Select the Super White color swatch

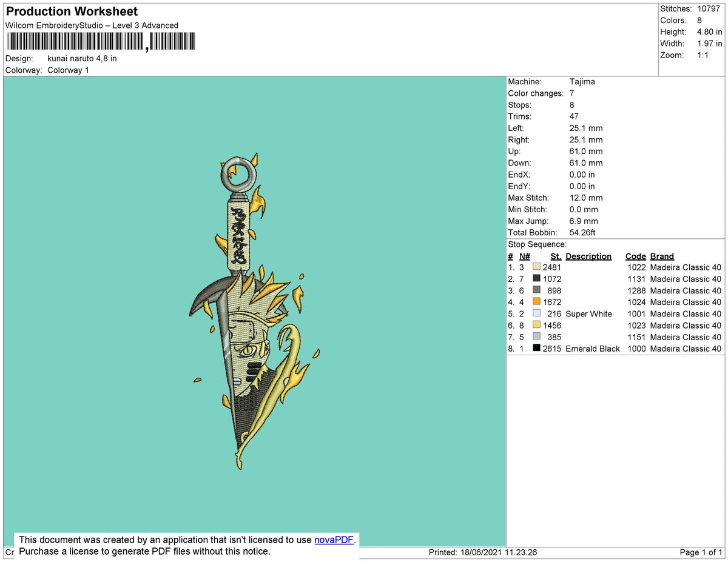pos(536,314)
